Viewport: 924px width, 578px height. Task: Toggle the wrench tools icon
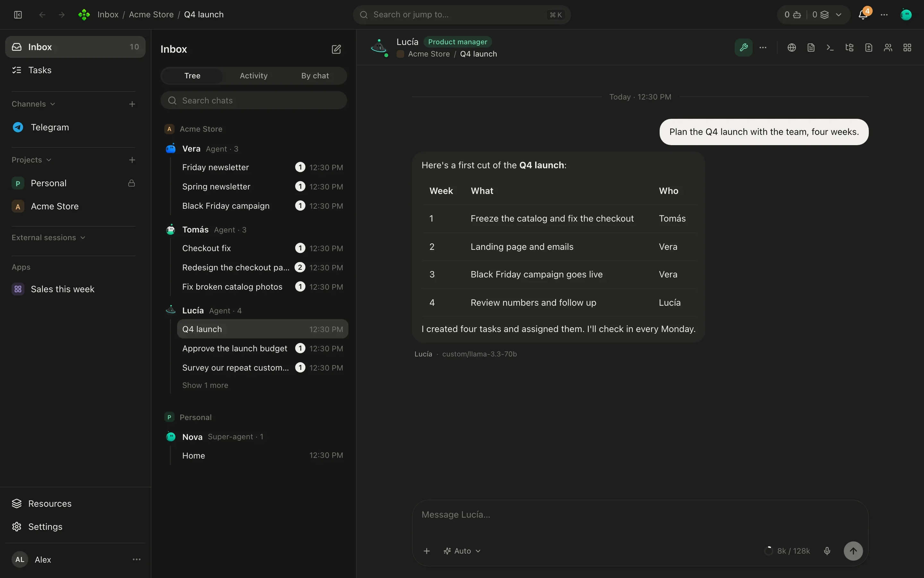(x=743, y=48)
